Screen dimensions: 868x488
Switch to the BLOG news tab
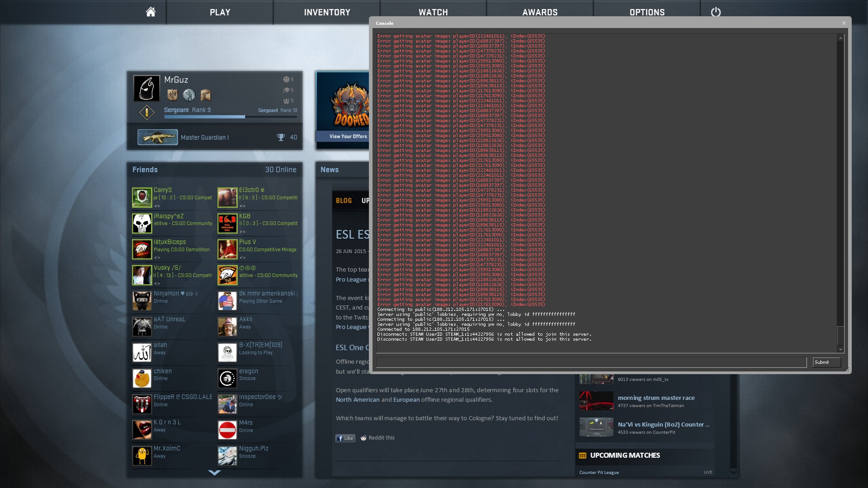click(x=344, y=201)
